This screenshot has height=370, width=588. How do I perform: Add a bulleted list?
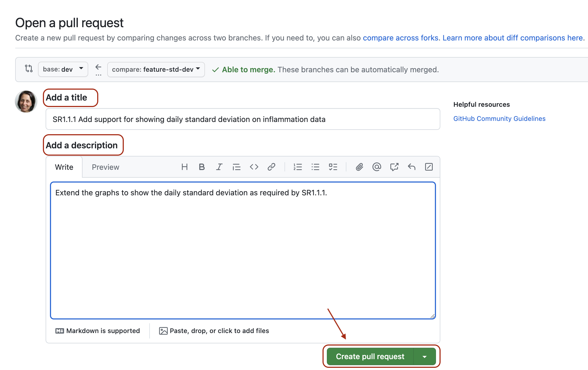click(315, 167)
